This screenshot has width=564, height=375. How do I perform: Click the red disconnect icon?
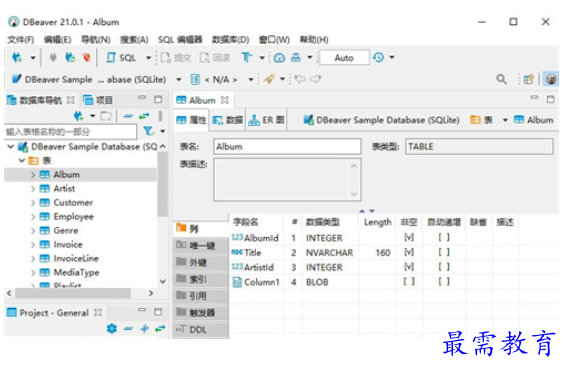(86, 58)
